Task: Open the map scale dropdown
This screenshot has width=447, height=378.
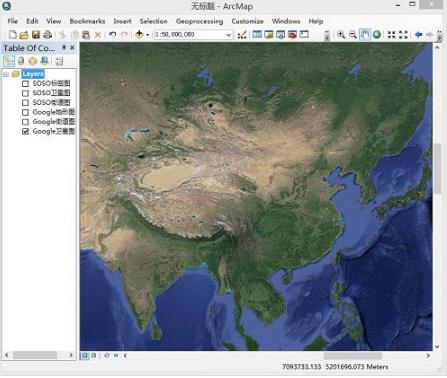Action: click(229, 35)
